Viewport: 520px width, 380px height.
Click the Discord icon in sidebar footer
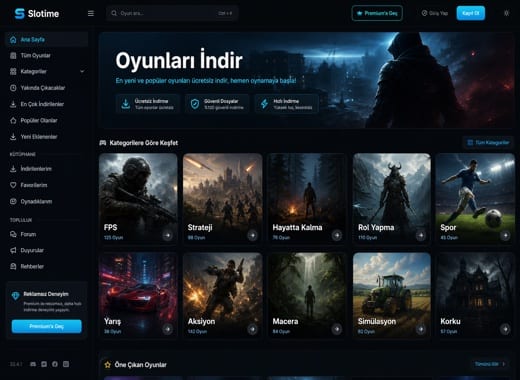click(33, 364)
